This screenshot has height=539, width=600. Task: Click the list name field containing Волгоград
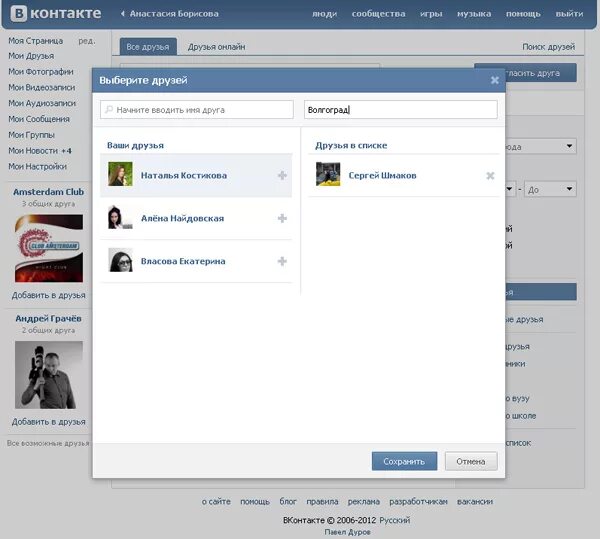tap(401, 110)
